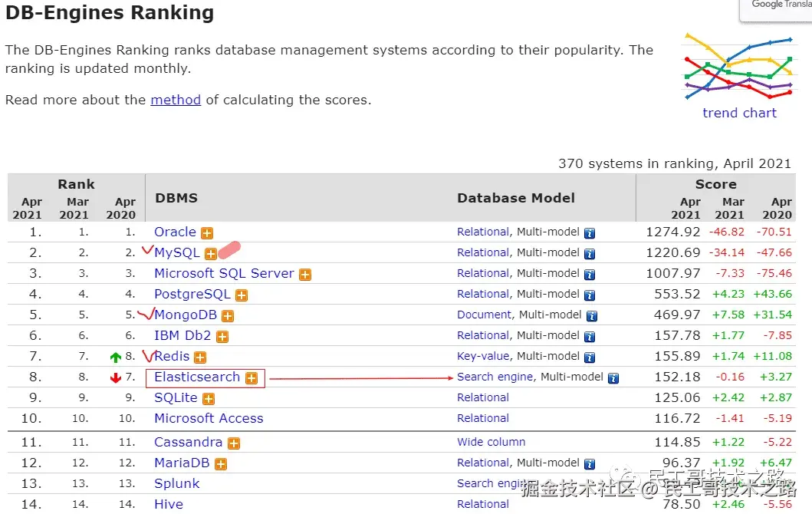Click the plus icon beside MySQL
The width and height of the screenshot is (812, 514).
tap(210, 254)
